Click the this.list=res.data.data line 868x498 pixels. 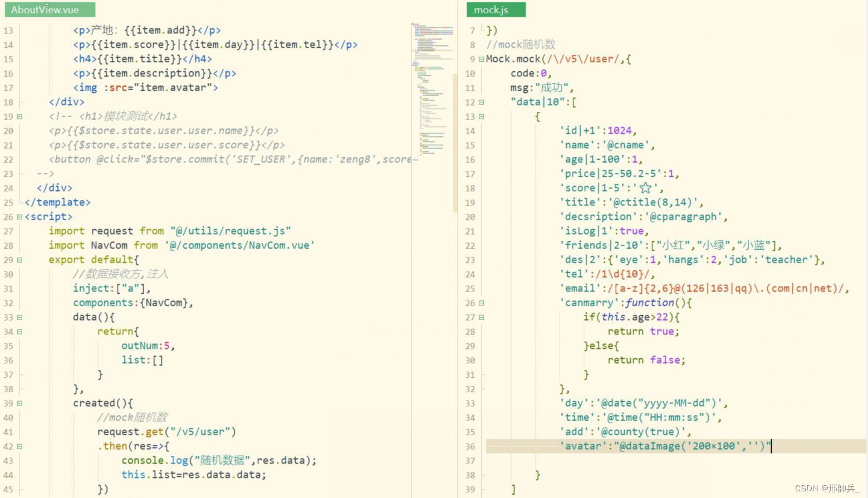point(194,475)
